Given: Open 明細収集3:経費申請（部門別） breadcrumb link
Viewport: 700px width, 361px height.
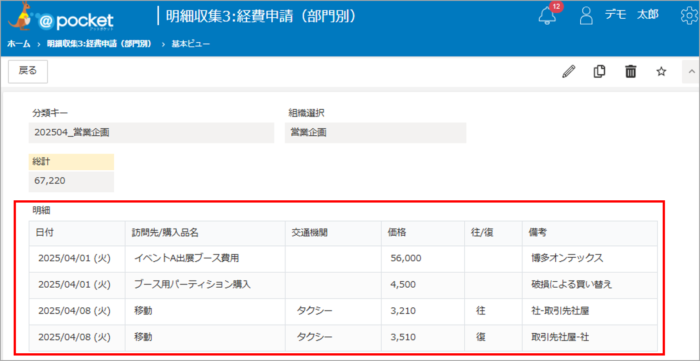Looking at the screenshot, I should pos(99,44).
